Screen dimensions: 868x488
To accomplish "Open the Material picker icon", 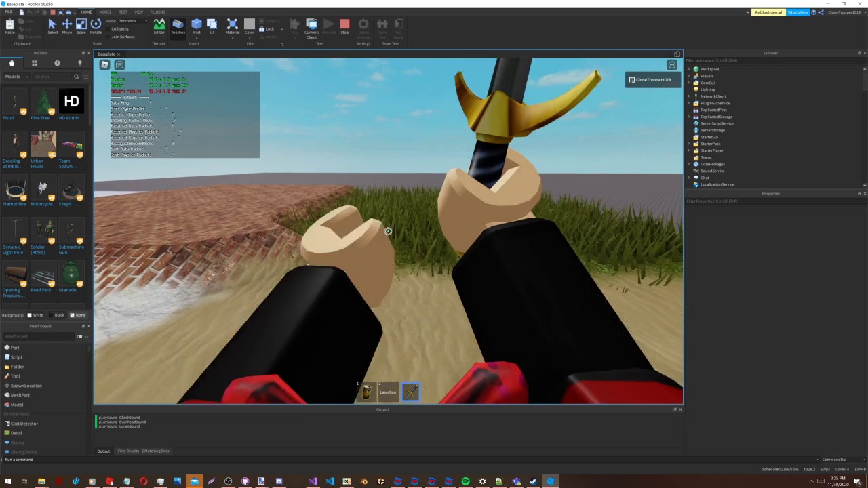I will (x=232, y=24).
